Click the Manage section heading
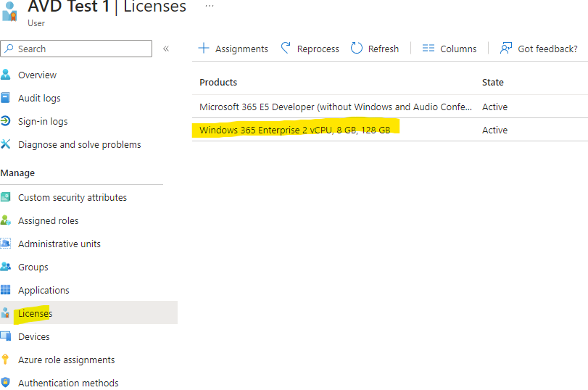 click(x=17, y=173)
